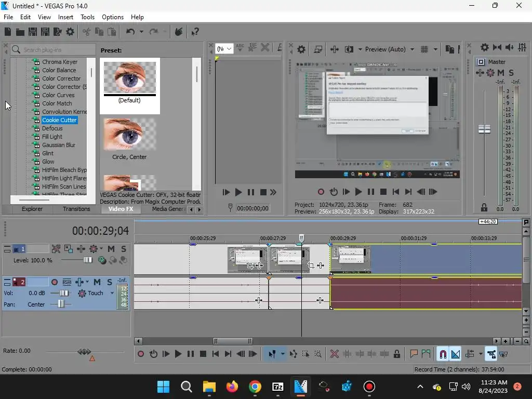
Task: Solo audio track 2
Action: [109, 282]
